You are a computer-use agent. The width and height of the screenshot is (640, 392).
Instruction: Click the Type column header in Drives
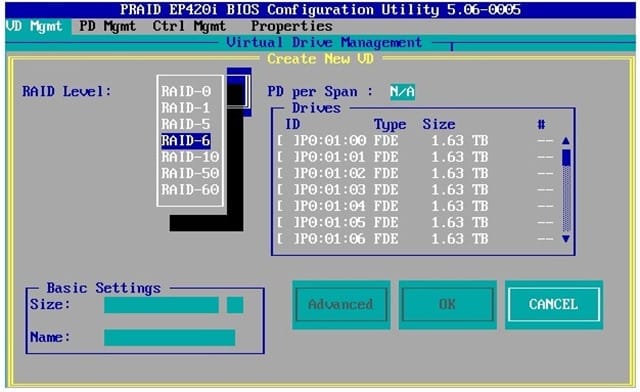pyautogui.click(x=390, y=125)
